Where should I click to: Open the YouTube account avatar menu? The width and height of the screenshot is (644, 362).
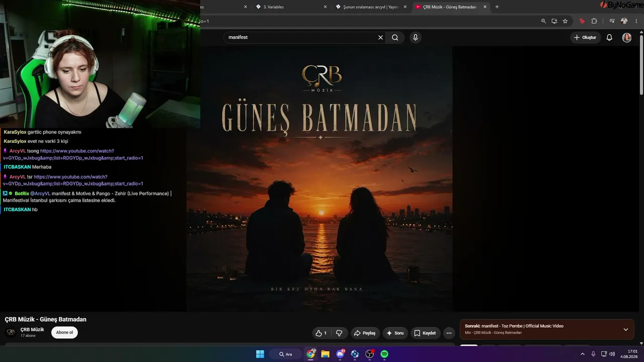click(x=626, y=37)
